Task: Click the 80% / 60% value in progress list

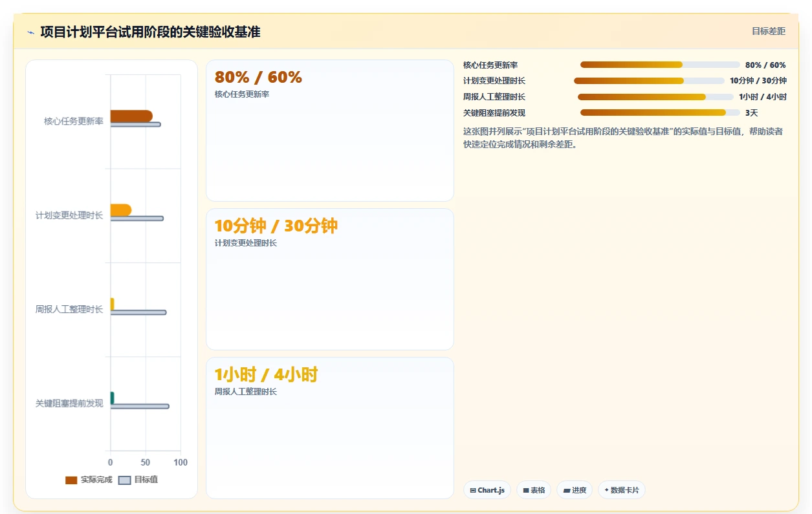Action: [x=766, y=65]
